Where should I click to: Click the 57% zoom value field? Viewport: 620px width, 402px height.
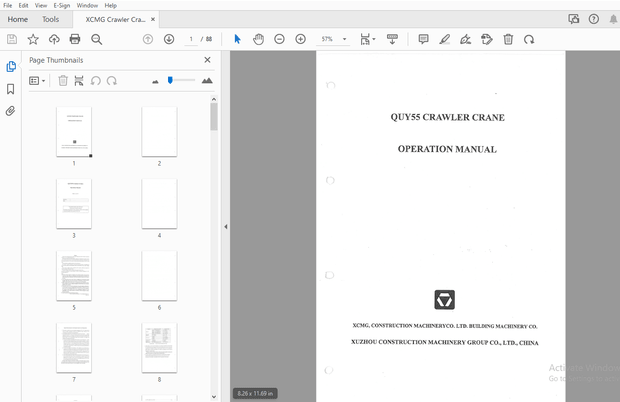point(327,39)
